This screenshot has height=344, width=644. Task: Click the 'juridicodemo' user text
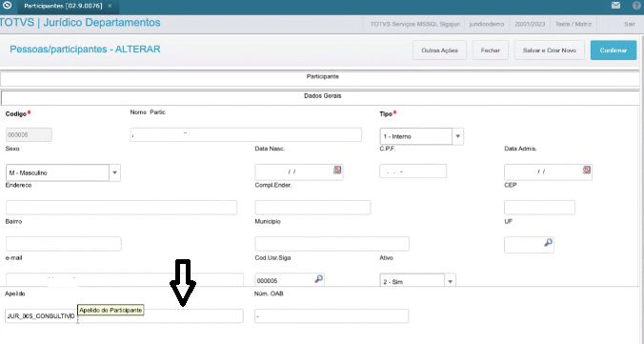(486, 24)
